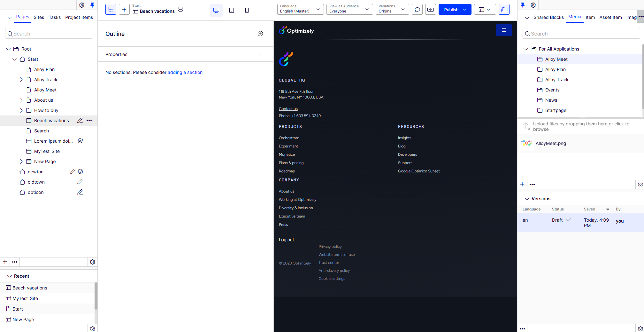
Task: Click the plus icon below the media list
Action: (x=522, y=185)
